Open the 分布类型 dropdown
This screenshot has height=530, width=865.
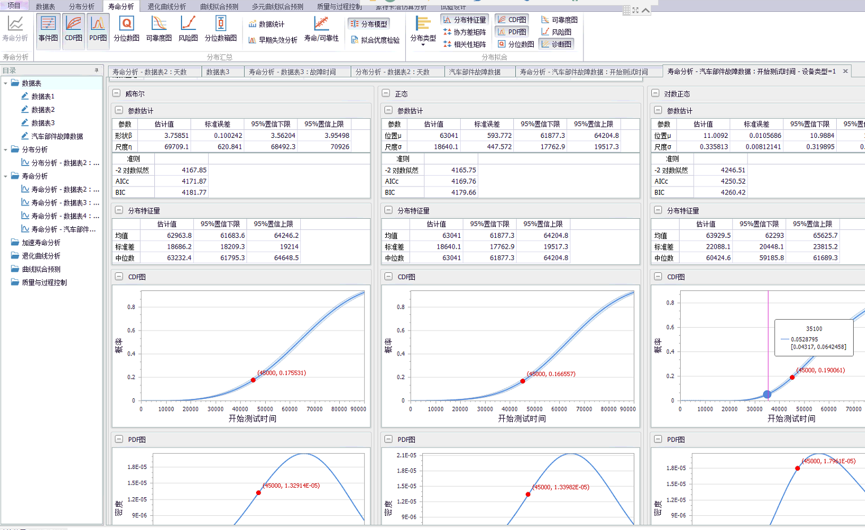423,32
